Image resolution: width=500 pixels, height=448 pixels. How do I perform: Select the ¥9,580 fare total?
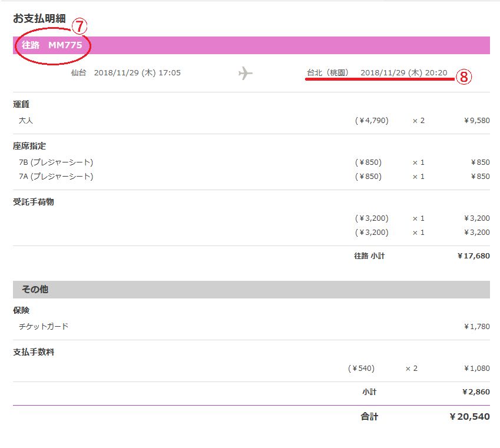(476, 121)
